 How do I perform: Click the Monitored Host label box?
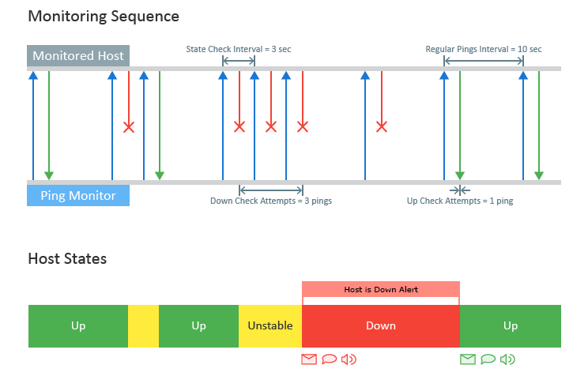click(78, 56)
